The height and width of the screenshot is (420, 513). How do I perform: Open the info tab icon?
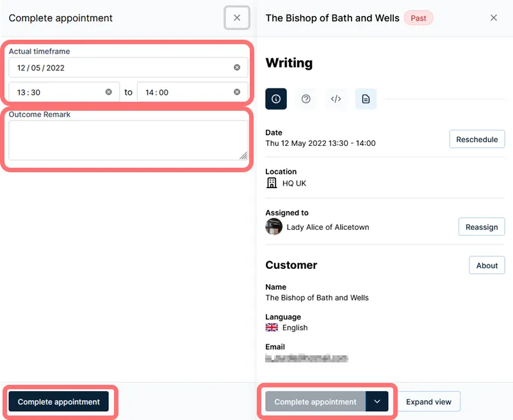[x=276, y=99]
